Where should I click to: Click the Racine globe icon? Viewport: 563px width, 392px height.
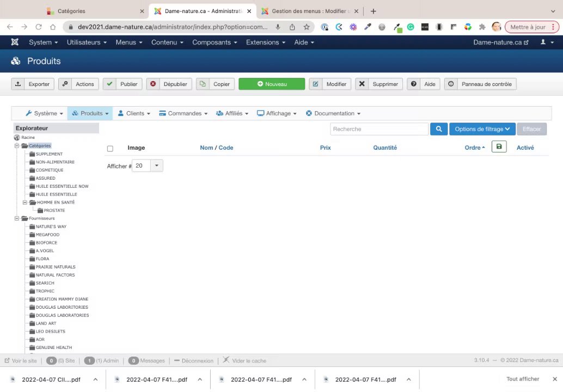(x=17, y=138)
